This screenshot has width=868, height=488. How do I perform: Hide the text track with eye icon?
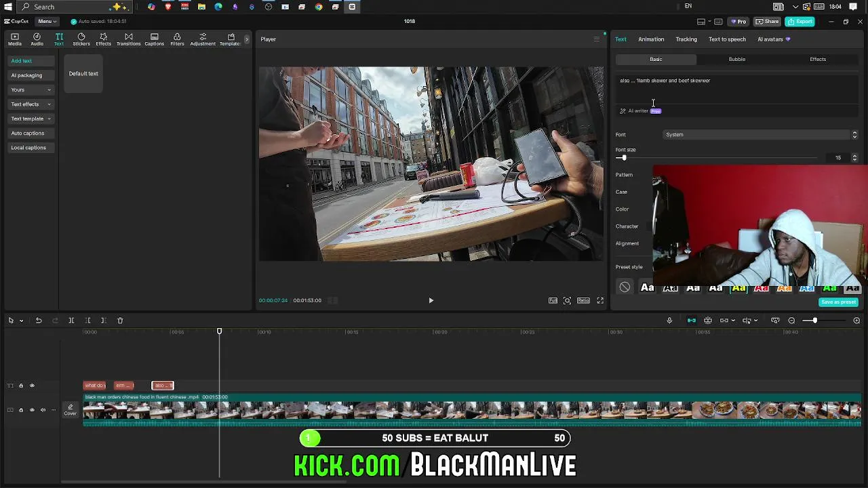point(32,386)
